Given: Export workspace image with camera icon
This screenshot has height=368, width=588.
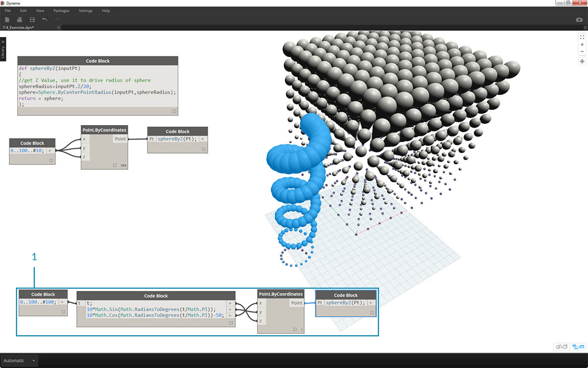Looking at the screenshot, I should 579,20.
